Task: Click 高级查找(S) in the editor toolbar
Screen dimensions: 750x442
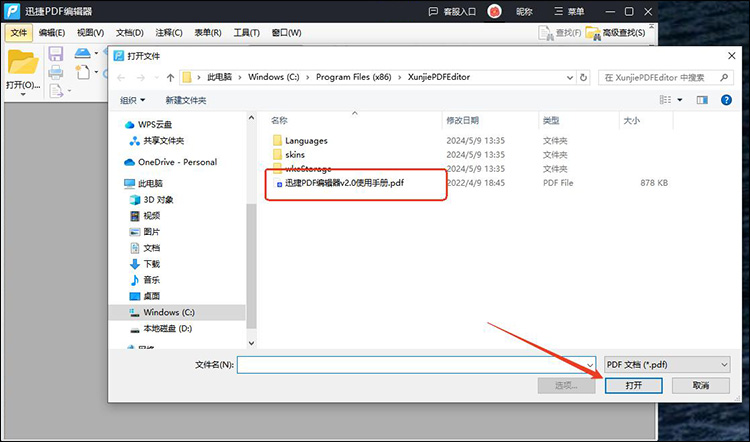Action: click(x=615, y=33)
